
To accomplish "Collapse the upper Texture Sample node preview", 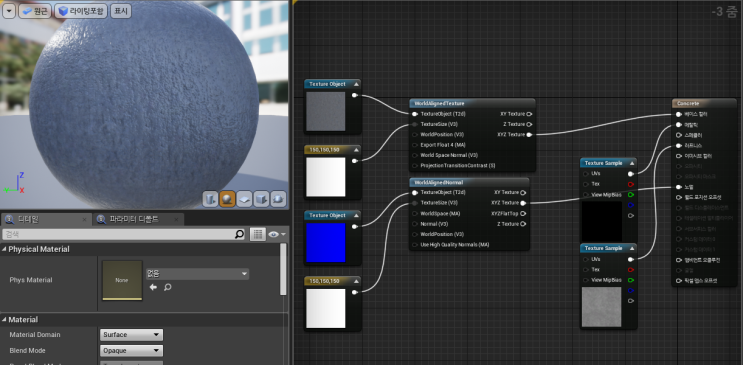I will pos(632,163).
